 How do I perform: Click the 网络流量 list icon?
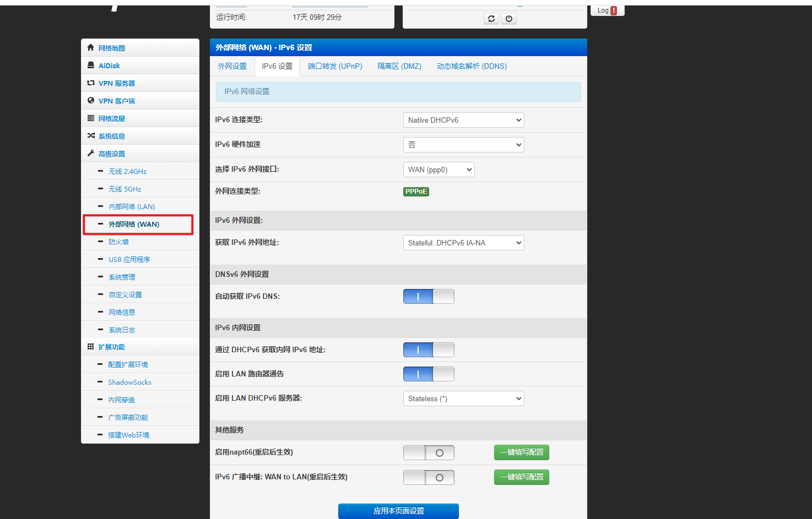click(x=91, y=118)
